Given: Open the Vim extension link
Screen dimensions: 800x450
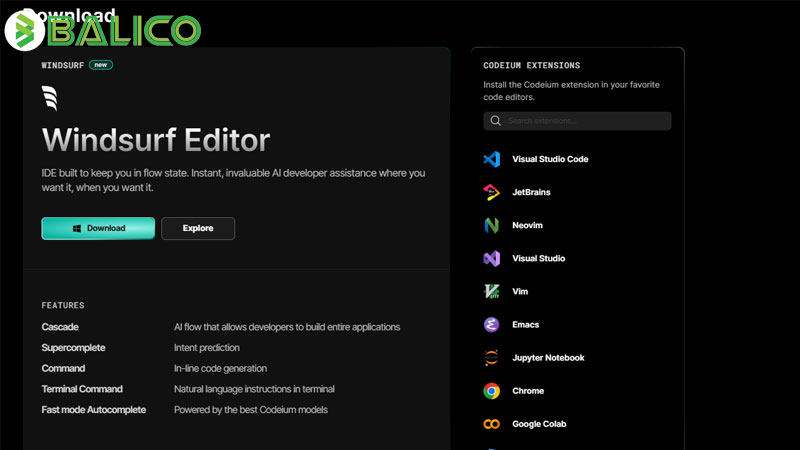Looking at the screenshot, I should tap(520, 291).
